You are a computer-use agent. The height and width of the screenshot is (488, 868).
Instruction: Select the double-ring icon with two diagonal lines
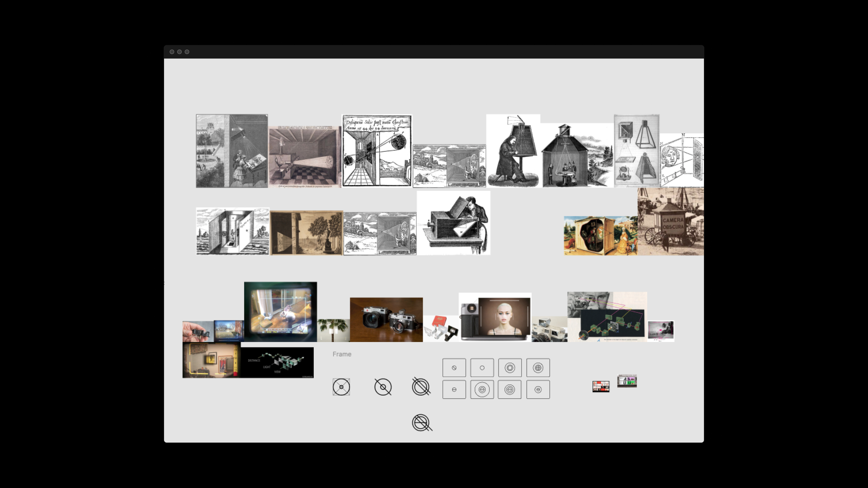coord(421,386)
